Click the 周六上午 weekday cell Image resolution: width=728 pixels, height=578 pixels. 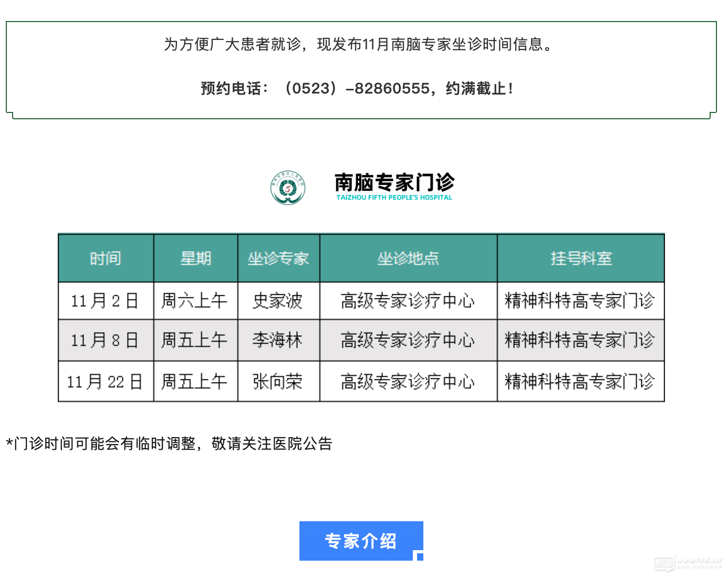coord(194,301)
